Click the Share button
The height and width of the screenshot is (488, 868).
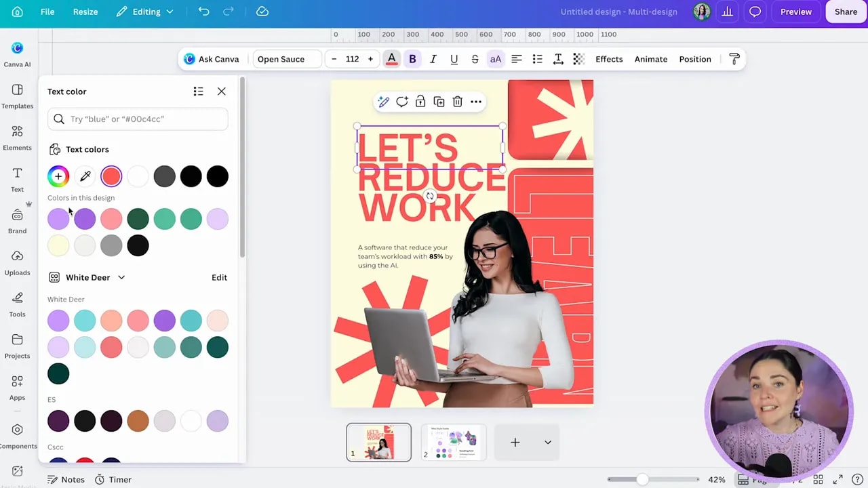click(846, 12)
